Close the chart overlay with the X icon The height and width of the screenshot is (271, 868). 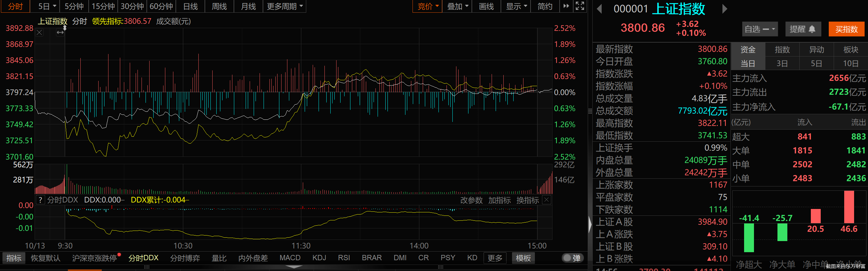click(40, 33)
